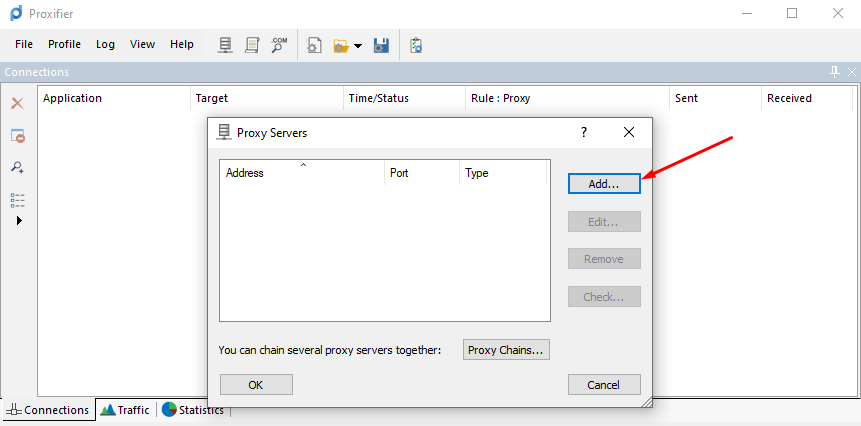Minimize the Proxifier window
The image size is (861, 426).
coord(746,13)
